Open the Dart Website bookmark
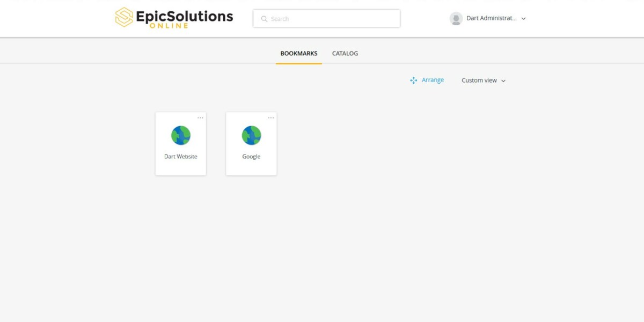 point(180,142)
